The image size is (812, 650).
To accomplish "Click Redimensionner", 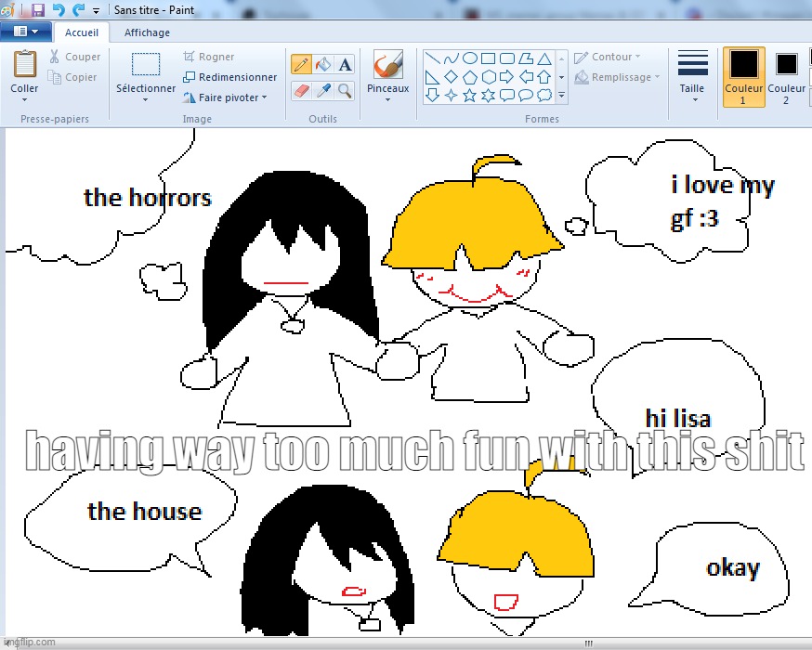I will pos(230,77).
